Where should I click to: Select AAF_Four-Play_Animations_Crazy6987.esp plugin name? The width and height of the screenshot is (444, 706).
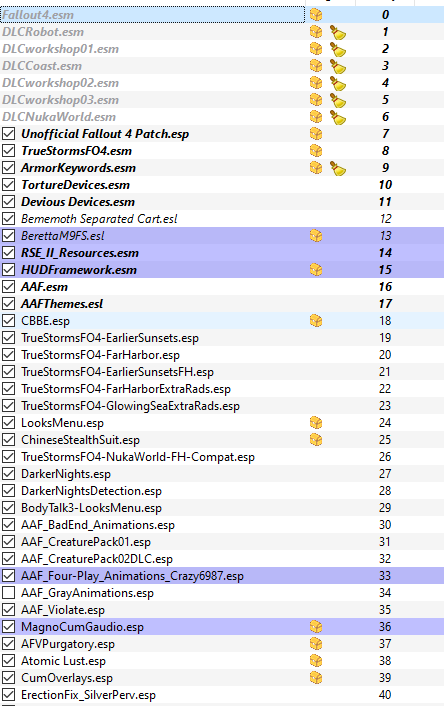click(x=132, y=576)
